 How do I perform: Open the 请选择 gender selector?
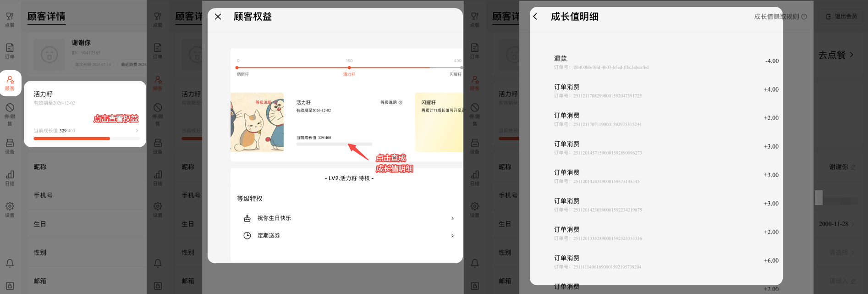[841, 253]
